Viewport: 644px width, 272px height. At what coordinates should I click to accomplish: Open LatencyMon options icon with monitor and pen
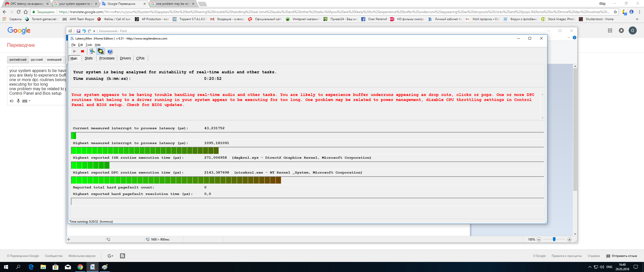(92, 51)
